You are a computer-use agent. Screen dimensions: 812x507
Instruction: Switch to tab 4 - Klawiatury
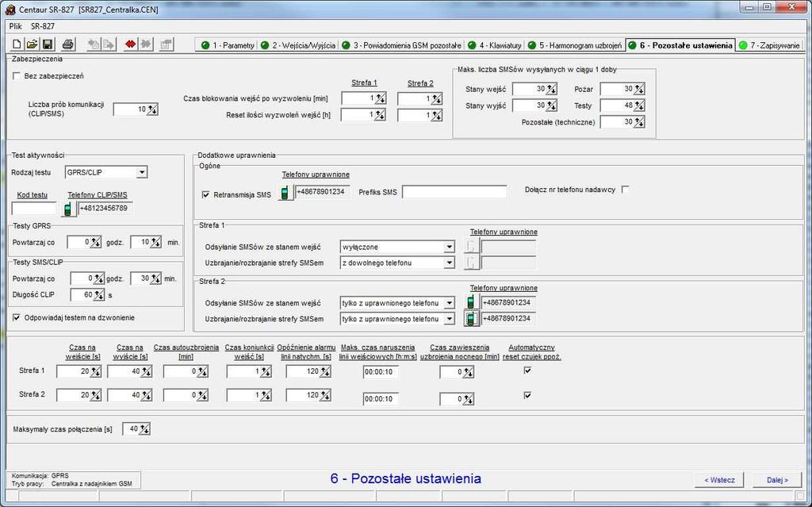click(x=495, y=45)
